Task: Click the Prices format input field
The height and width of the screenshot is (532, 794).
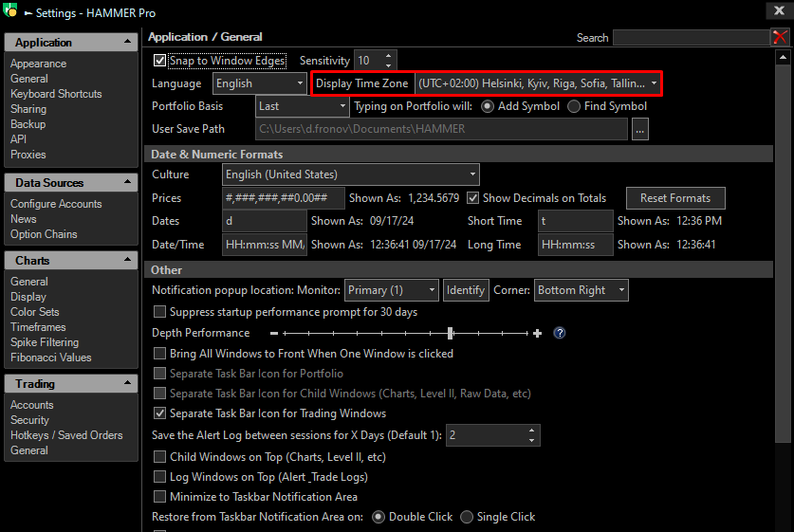Action: (x=283, y=198)
